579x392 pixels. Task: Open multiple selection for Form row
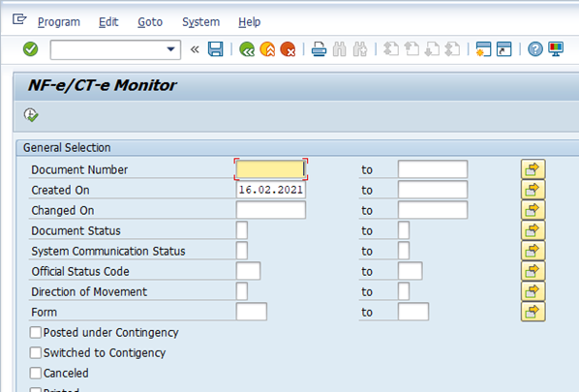[x=533, y=312]
